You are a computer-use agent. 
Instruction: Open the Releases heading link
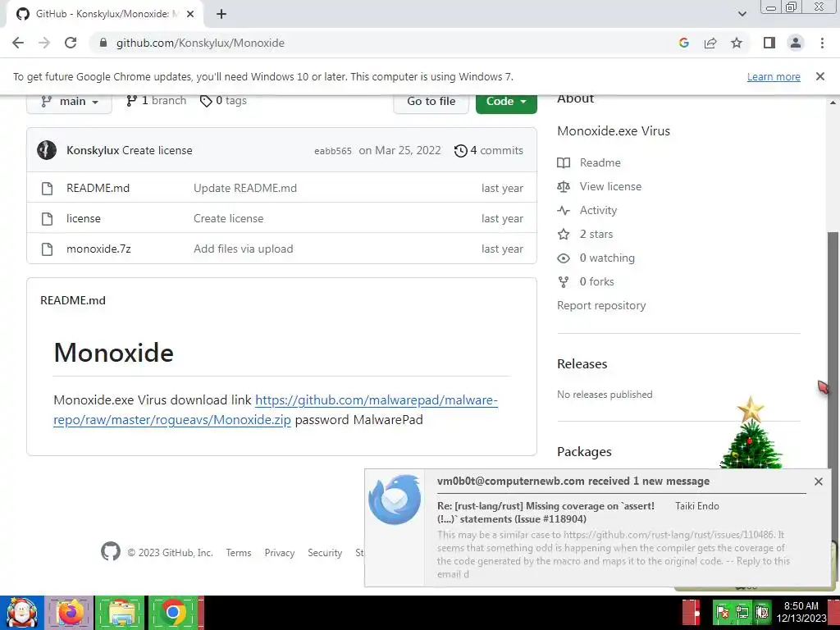coord(582,363)
